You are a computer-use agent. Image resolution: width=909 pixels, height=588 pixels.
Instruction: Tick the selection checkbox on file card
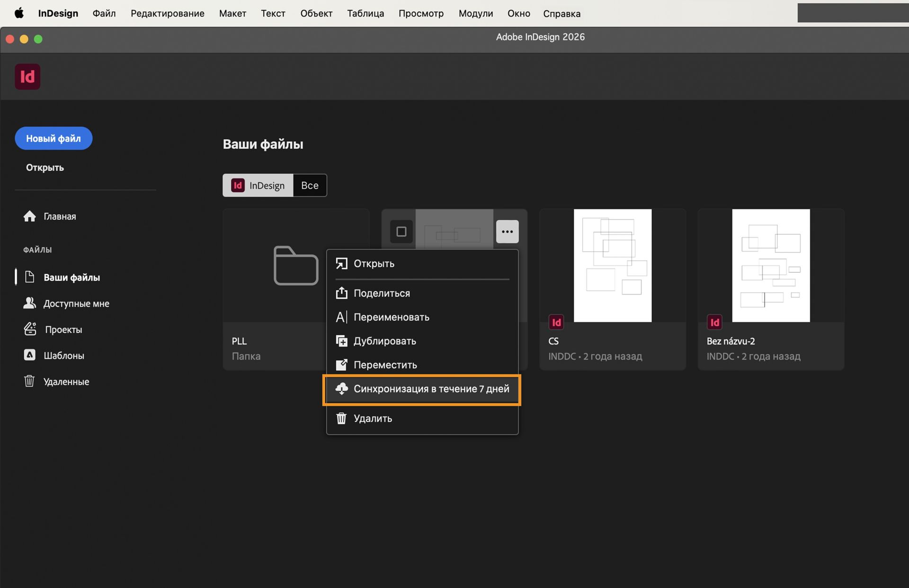coord(401,232)
